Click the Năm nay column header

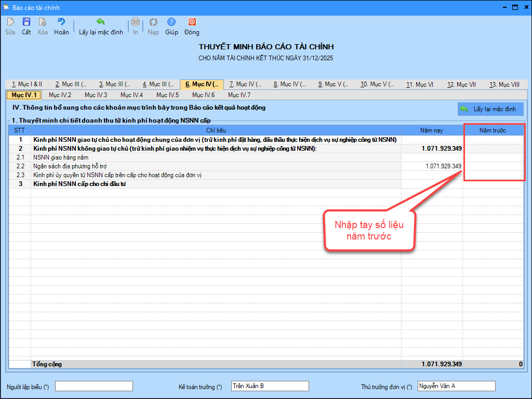pos(432,130)
